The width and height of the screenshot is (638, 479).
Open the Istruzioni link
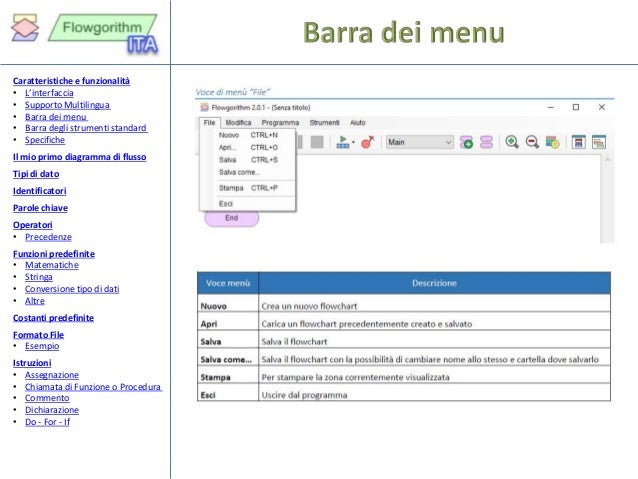tap(32, 363)
